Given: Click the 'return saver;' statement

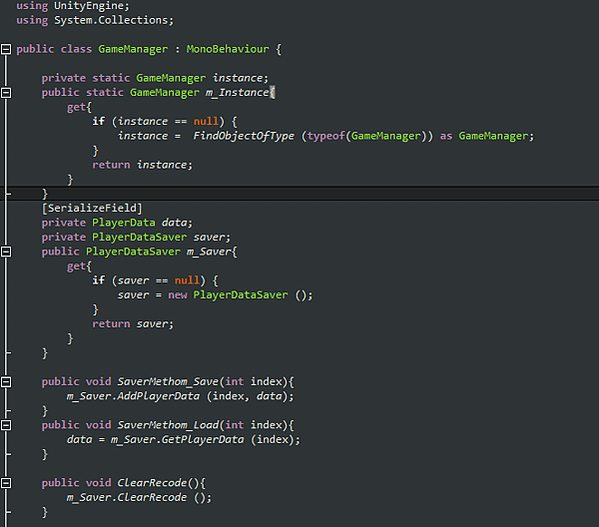Looking at the screenshot, I should pyautogui.click(x=133, y=324).
